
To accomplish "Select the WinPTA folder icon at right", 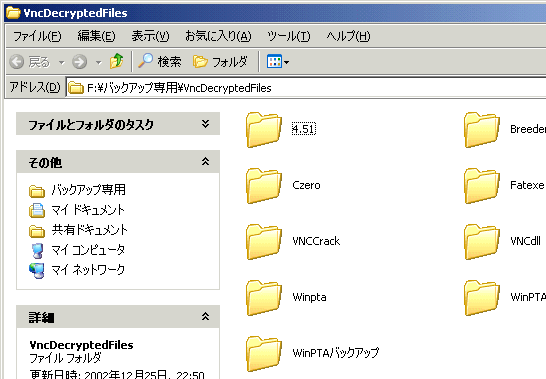I will 482,298.
